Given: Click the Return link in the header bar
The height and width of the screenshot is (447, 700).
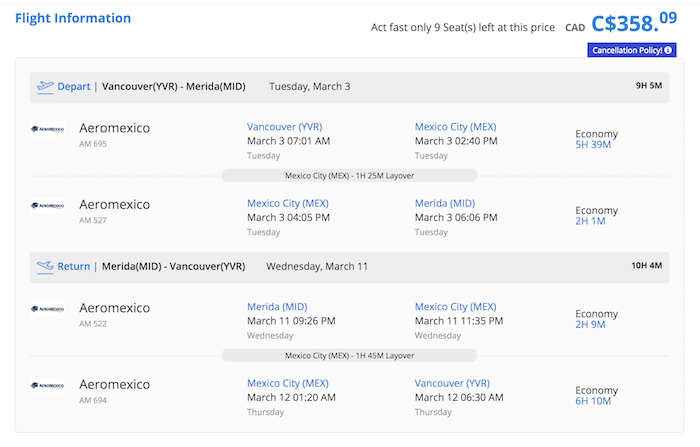Looking at the screenshot, I should click(x=74, y=267).
